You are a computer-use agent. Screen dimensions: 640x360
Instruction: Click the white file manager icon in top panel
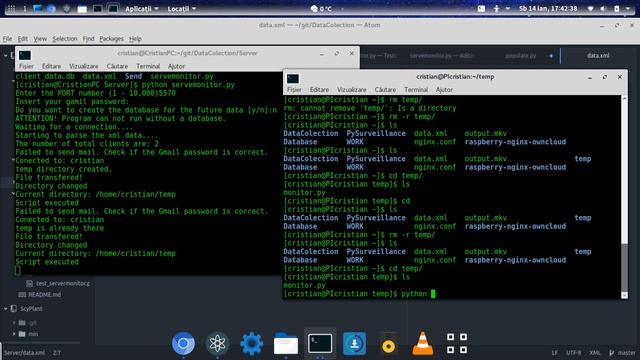point(82,9)
